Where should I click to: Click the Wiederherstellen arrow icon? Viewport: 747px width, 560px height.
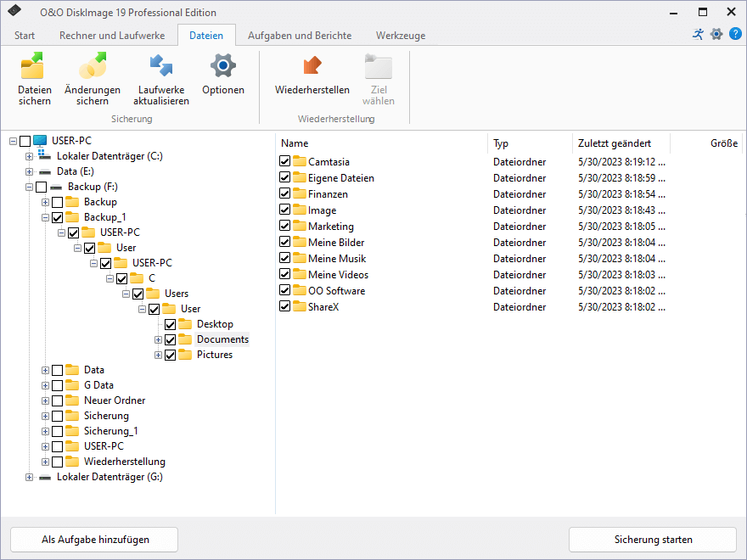pos(312,65)
